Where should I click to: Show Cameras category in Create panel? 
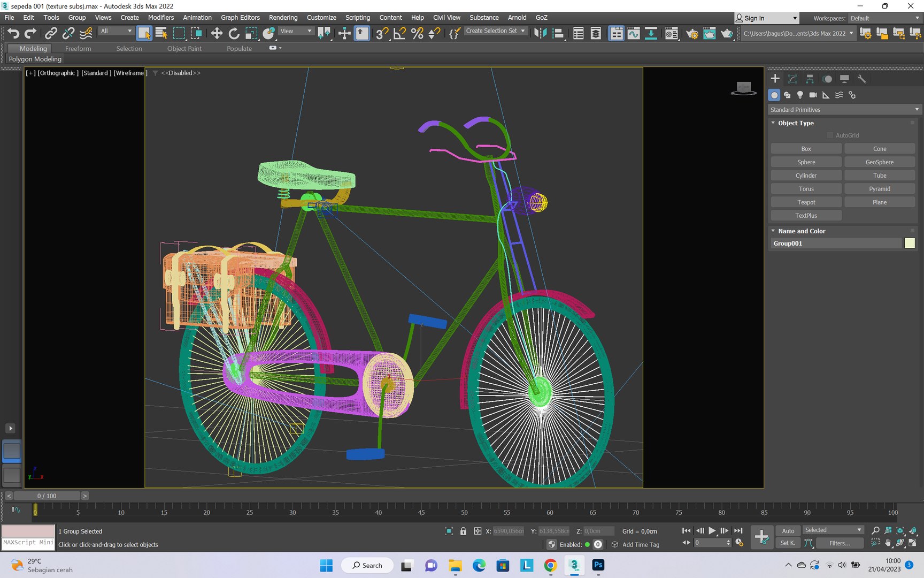click(x=813, y=95)
